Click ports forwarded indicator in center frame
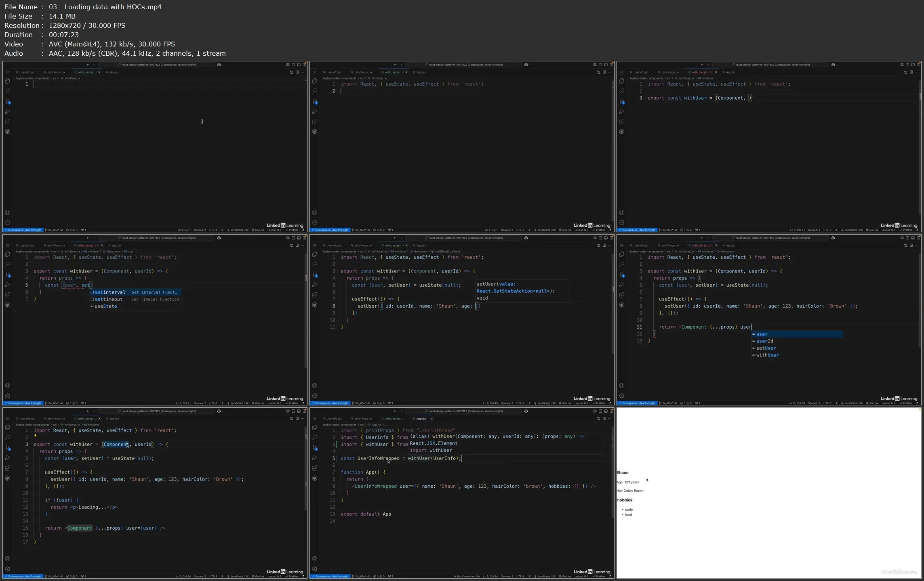Viewport: 924px width, 581px height. [391, 403]
